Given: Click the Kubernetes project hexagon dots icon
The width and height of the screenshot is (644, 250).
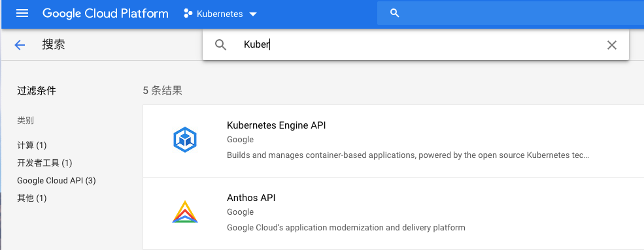Looking at the screenshot, I should tap(188, 14).
